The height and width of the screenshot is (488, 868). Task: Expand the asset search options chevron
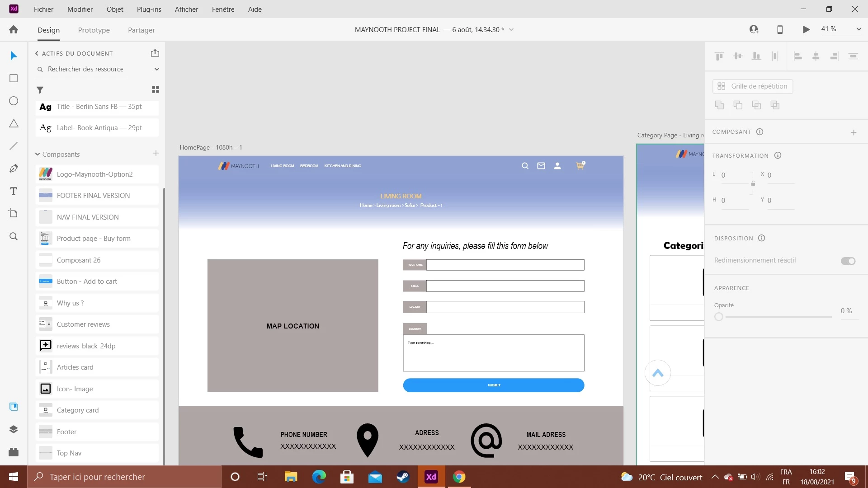pos(157,69)
